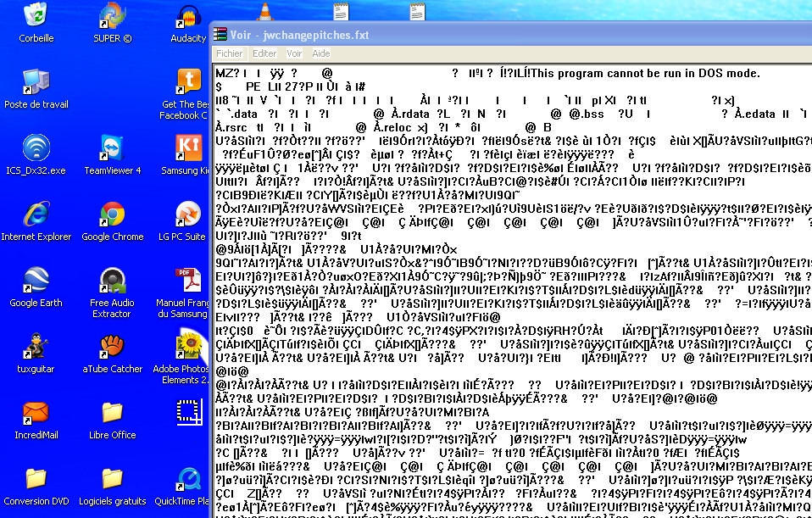The width and height of the screenshot is (812, 518).
Task: Click the Conversion DVD folder
Action: (x=36, y=480)
